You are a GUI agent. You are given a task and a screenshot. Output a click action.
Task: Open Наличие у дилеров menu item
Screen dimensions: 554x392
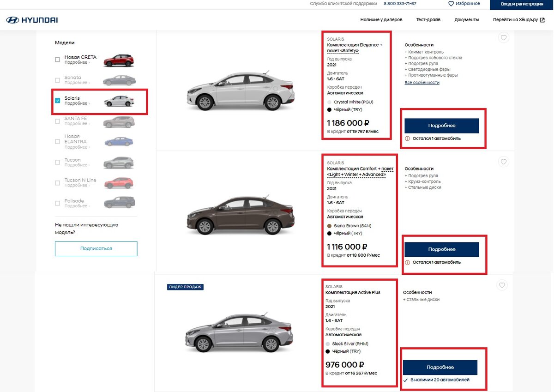[381, 20]
